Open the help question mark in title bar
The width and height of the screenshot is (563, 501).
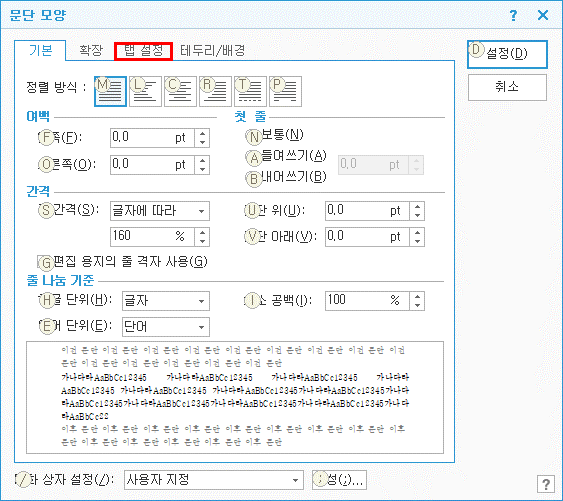point(513,15)
